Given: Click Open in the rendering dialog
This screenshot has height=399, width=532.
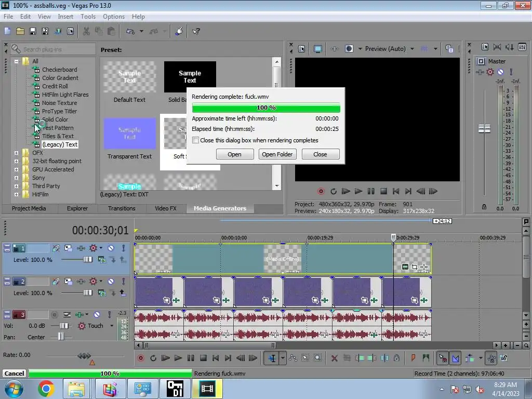Looking at the screenshot, I should click(x=234, y=154).
